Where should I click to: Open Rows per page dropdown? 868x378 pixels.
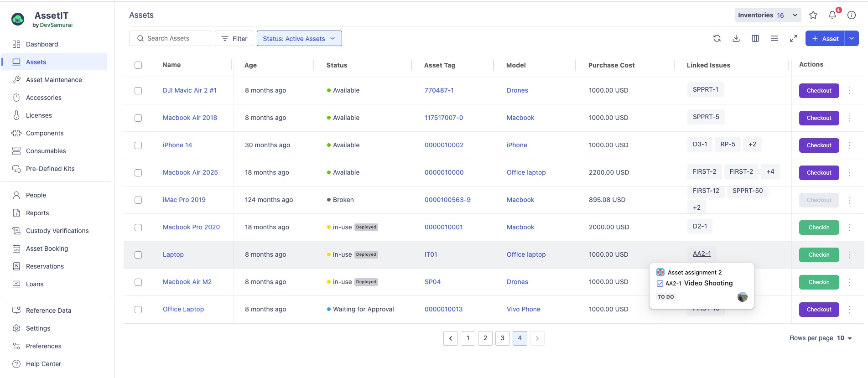click(844, 338)
